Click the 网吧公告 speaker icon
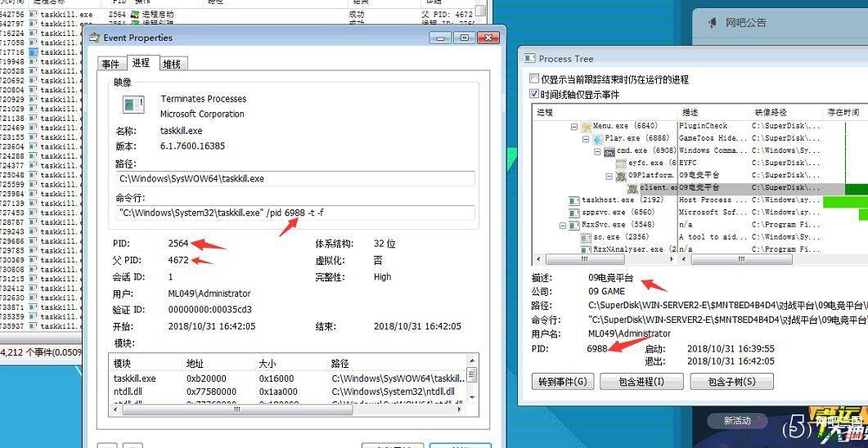This screenshot has width=868, height=448. [713, 23]
